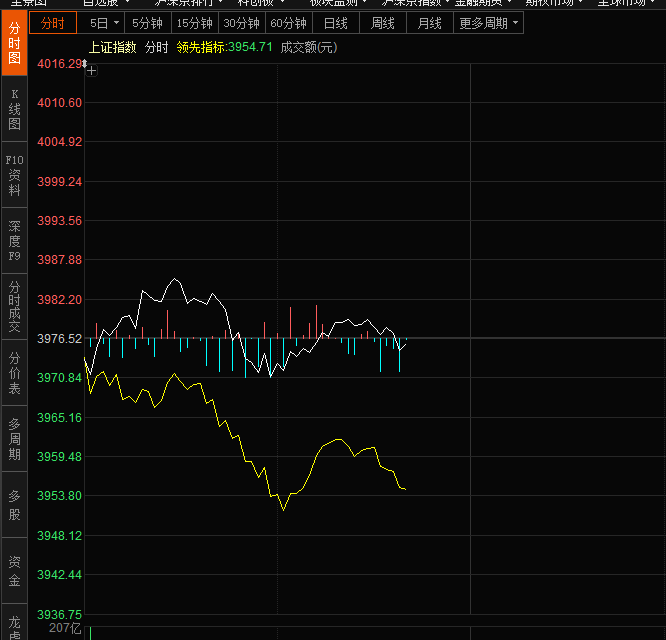666x640 pixels.
Task: Show 分时成交 panel from sidebar
Action: [14, 306]
